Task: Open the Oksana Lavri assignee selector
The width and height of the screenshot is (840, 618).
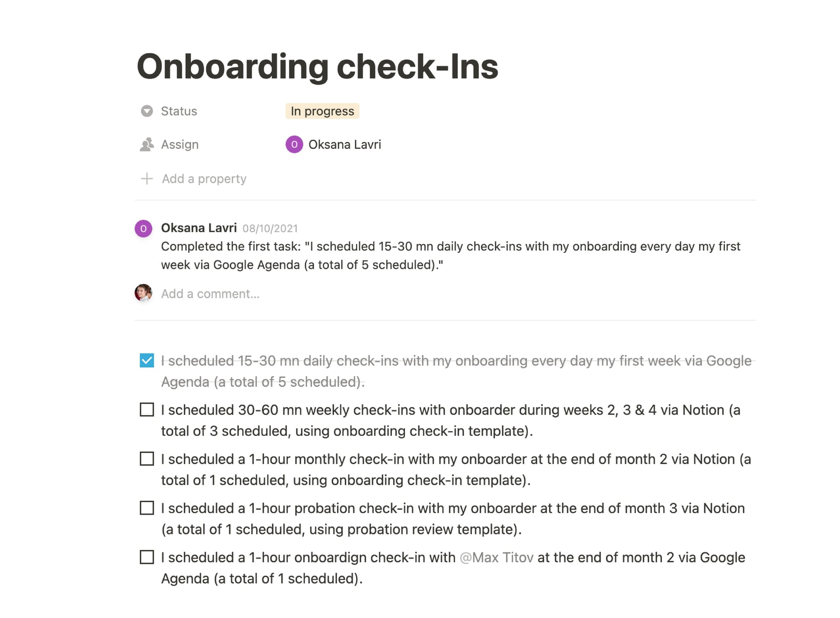Action: point(344,144)
